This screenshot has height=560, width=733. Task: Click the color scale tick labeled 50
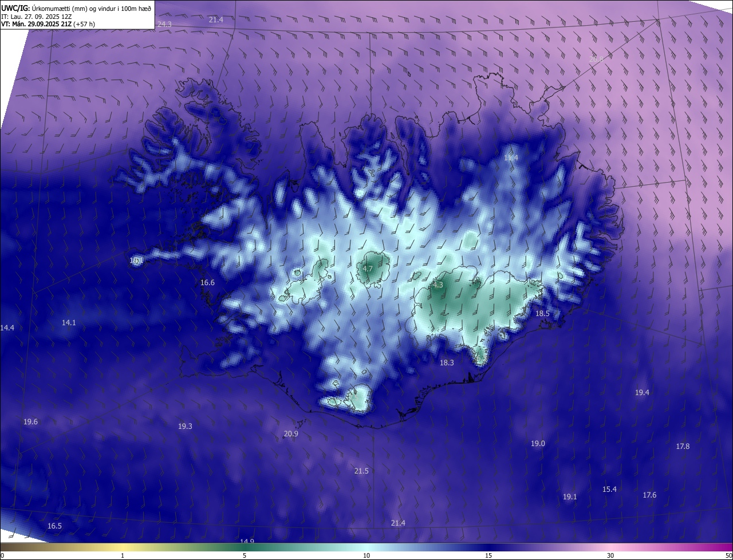(728, 556)
